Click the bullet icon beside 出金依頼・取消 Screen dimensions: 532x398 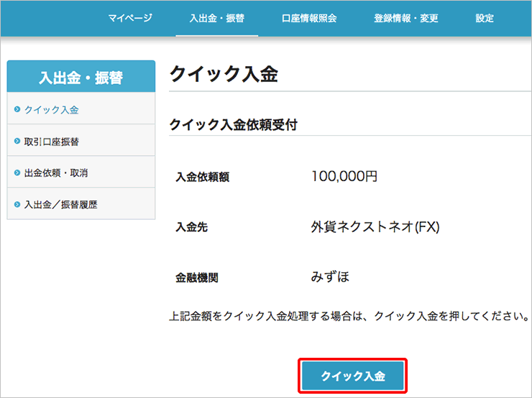[17, 173]
